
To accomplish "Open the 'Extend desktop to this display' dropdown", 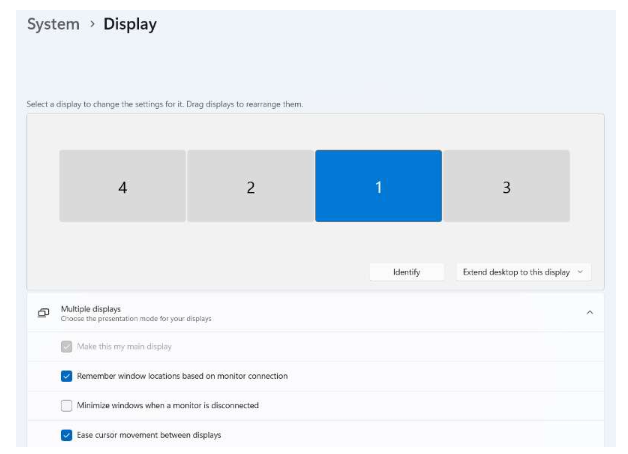I will click(523, 272).
